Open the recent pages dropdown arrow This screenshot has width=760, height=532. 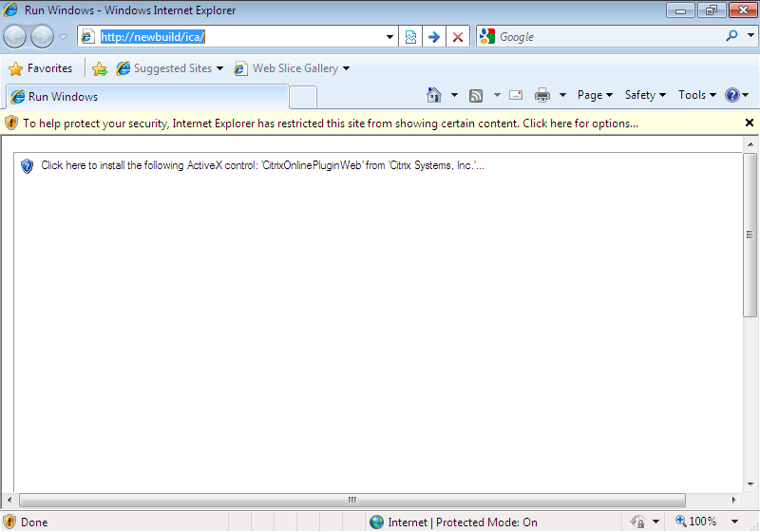pos(63,37)
